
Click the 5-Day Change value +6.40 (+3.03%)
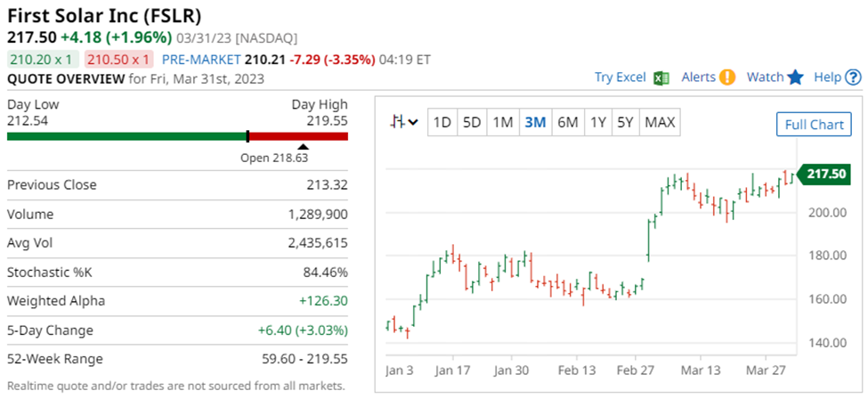(303, 330)
